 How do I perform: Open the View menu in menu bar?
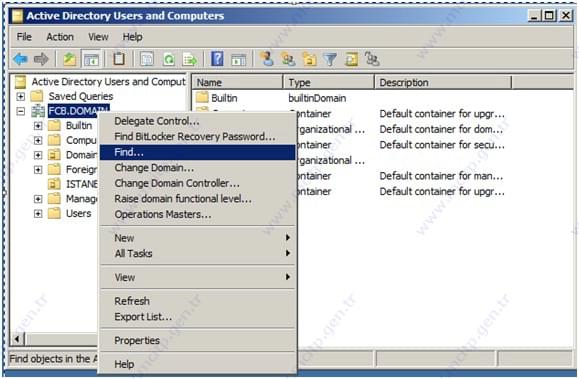coord(98,37)
